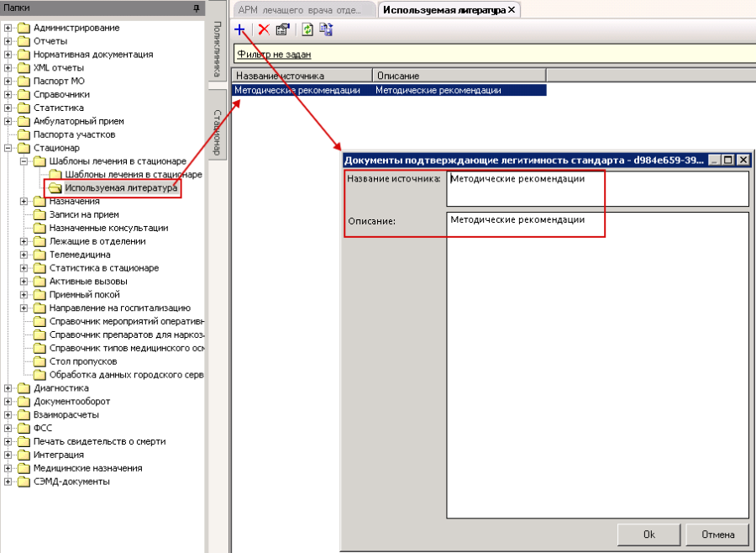Expand the Справочники tree node
This screenshot has height=553, width=756.
(8, 95)
